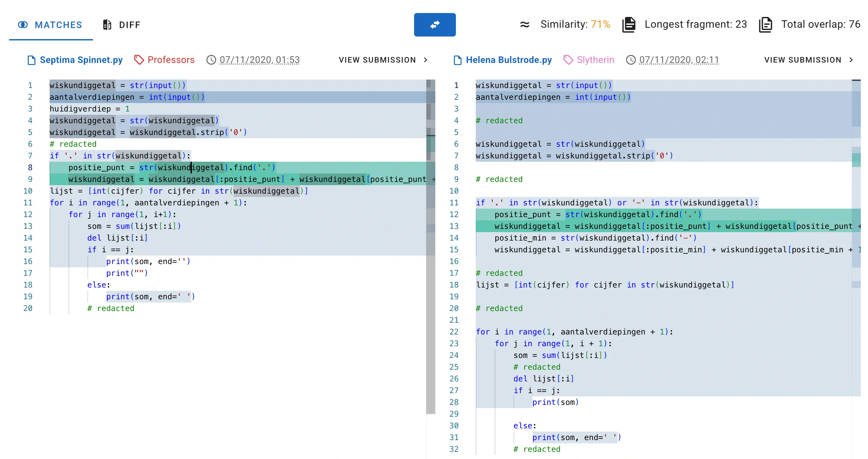The image size is (868, 459).
Task: Switch to the Matches tab
Action: pos(51,24)
